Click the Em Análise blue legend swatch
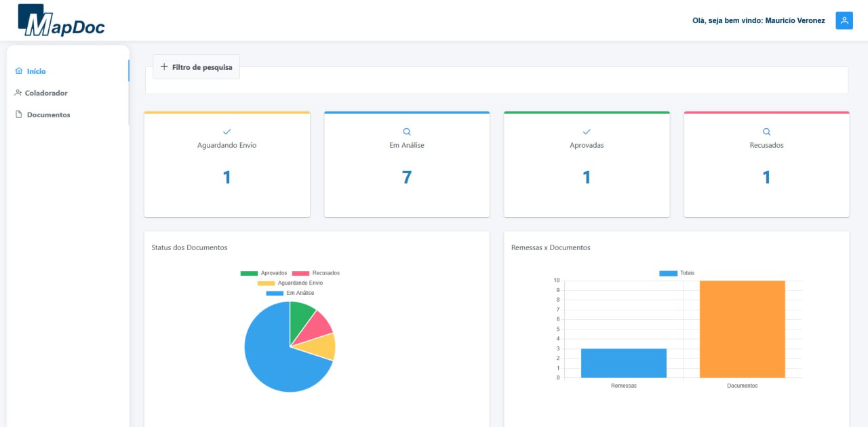Viewport: 868px width, 427px height. (275, 293)
